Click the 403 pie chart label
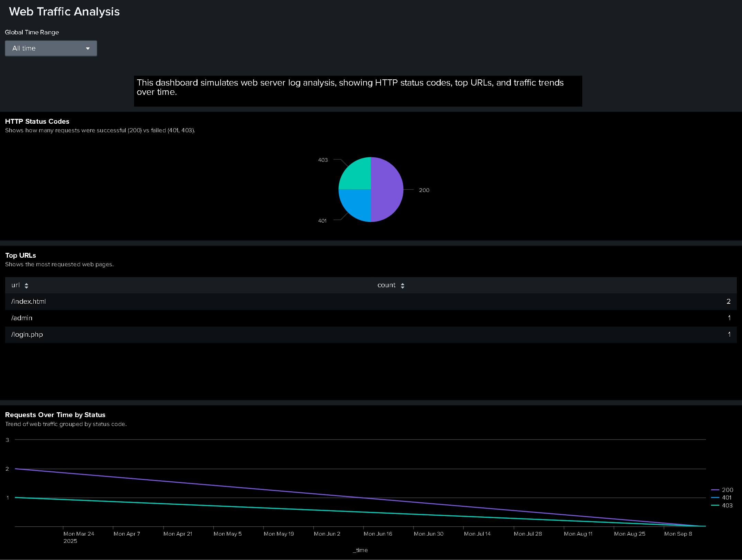This screenshot has width=742, height=560. [323, 160]
